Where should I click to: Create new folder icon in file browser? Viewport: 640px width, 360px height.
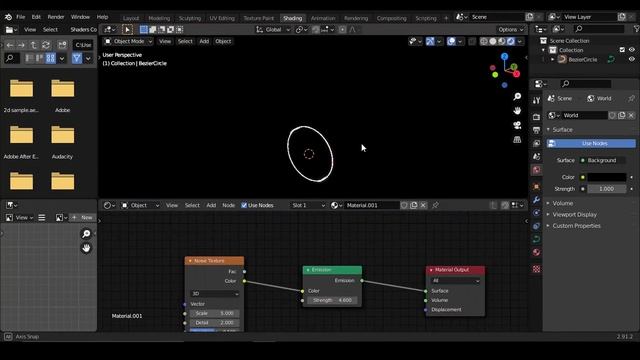pyautogui.click(x=62, y=45)
